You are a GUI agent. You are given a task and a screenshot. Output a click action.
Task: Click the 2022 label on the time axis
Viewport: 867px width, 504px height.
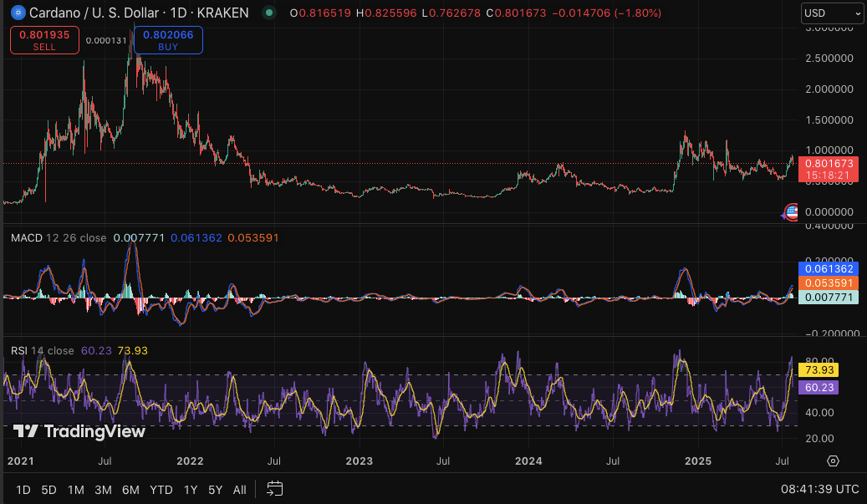point(190,461)
